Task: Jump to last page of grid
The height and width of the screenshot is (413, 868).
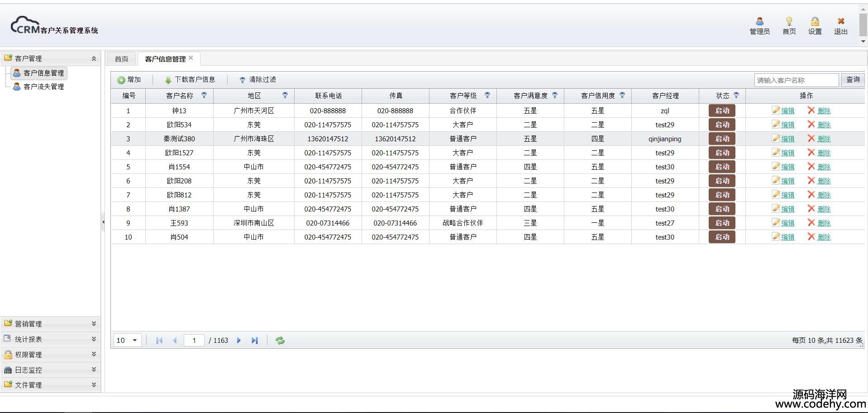Action: pos(255,341)
